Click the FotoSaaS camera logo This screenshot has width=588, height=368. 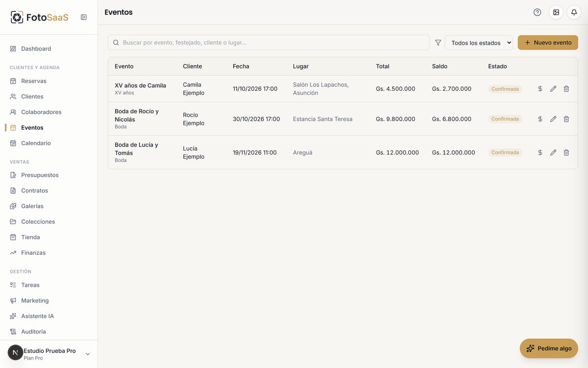[x=17, y=17]
